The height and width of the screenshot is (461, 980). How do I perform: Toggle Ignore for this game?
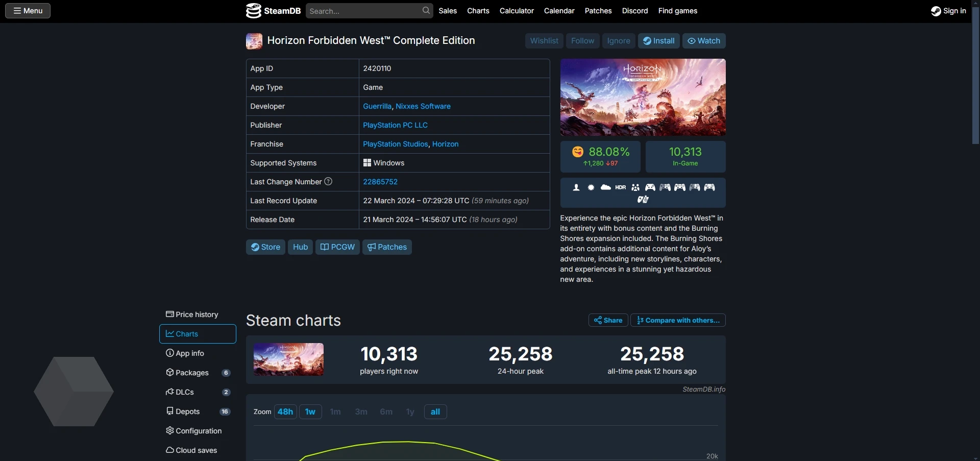619,41
